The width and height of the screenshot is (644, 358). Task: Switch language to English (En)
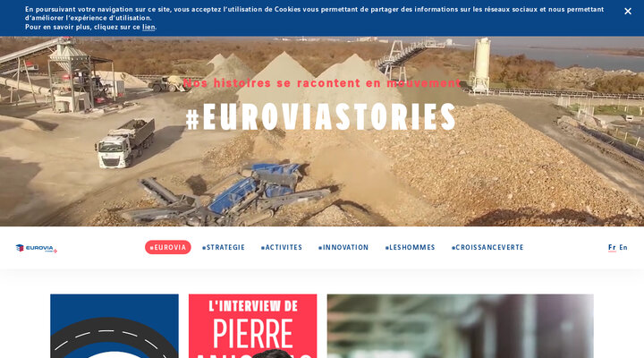623,247
